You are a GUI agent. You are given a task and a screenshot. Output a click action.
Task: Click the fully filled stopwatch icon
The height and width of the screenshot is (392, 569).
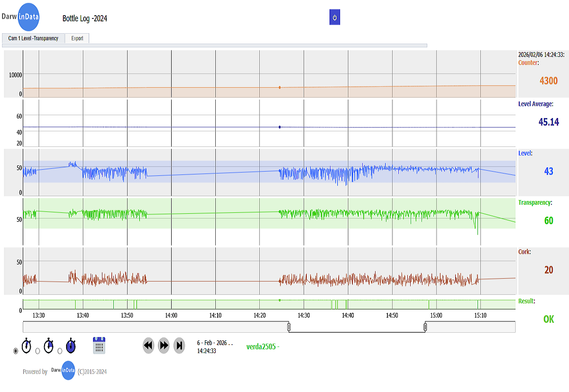[x=71, y=346]
